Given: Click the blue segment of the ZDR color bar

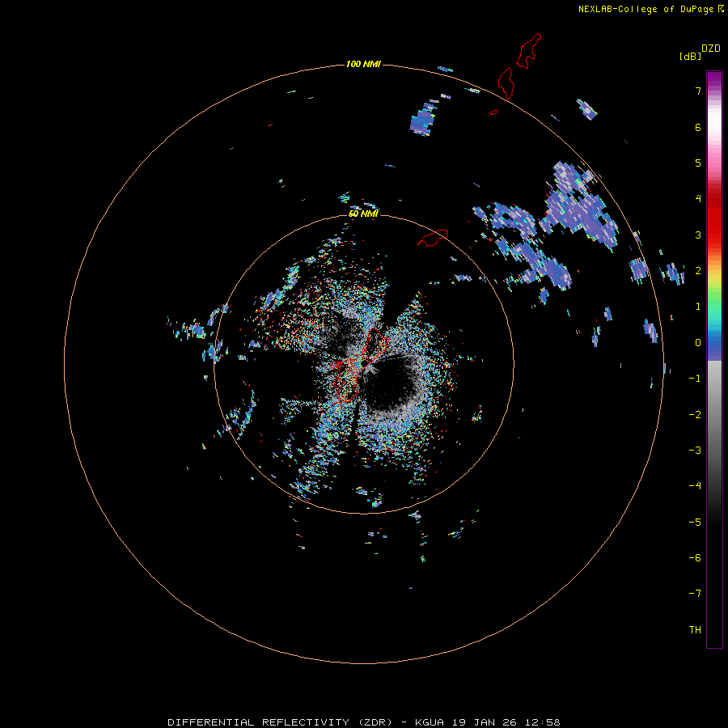Looking at the screenshot, I should (714, 346).
